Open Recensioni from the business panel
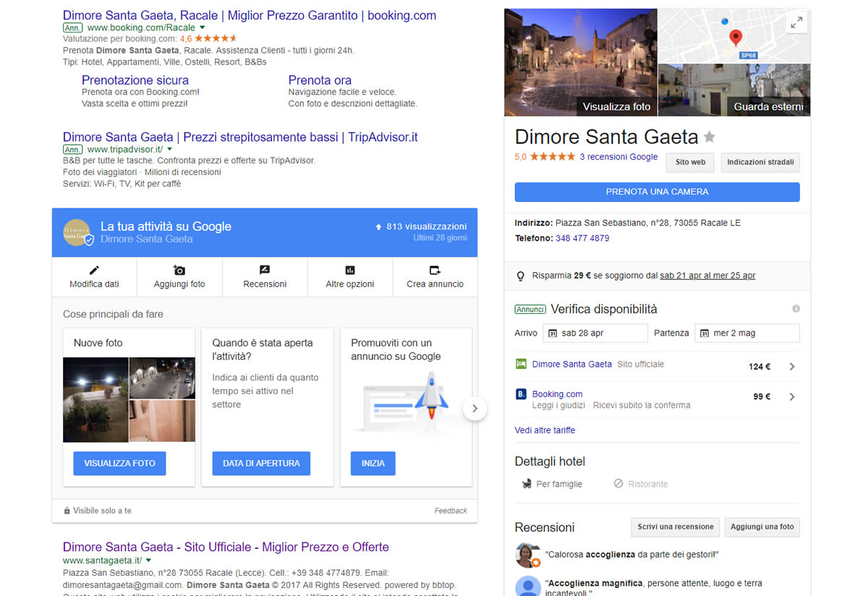This screenshot has width=868, height=596. (265, 276)
